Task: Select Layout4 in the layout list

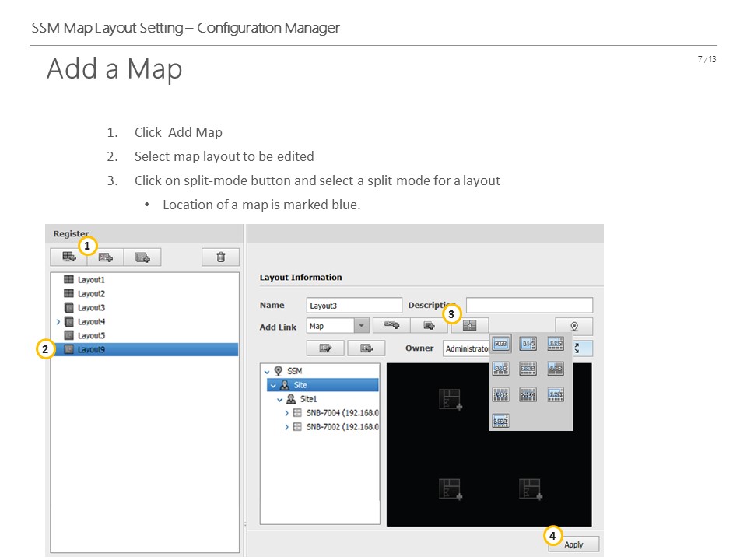Action: pyautogui.click(x=91, y=321)
